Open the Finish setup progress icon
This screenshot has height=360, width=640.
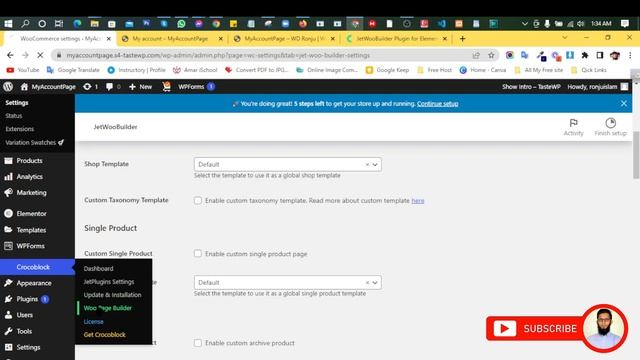pos(610,127)
